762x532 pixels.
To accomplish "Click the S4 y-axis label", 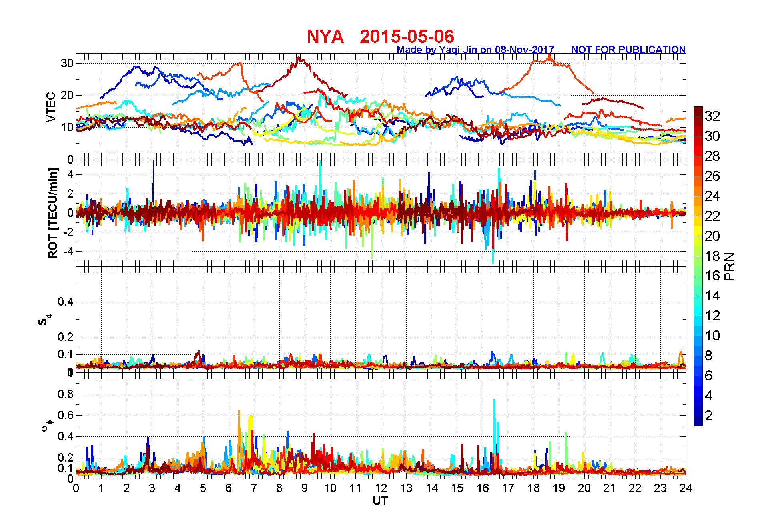I will (x=45, y=320).
